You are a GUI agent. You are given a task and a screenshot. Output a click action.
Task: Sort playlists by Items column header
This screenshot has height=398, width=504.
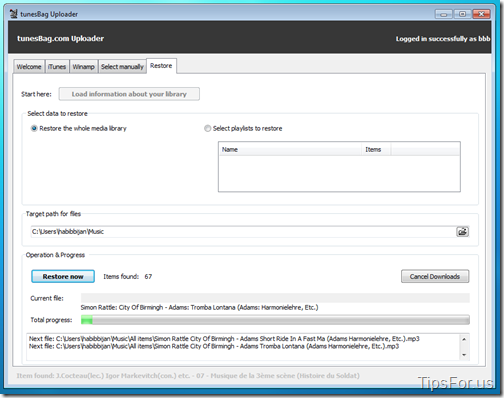pos(376,149)
